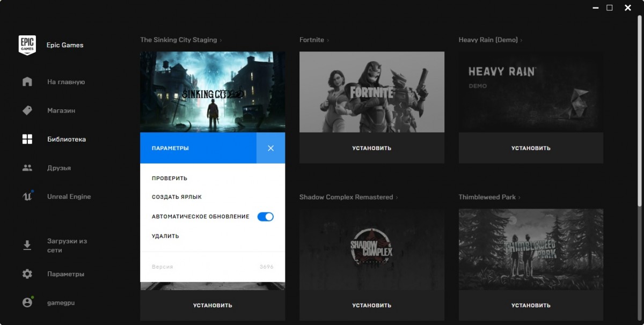Click Установить under Thimbleweed Park
The height and width of the screenshot is (325, 644).
[531, 305]
